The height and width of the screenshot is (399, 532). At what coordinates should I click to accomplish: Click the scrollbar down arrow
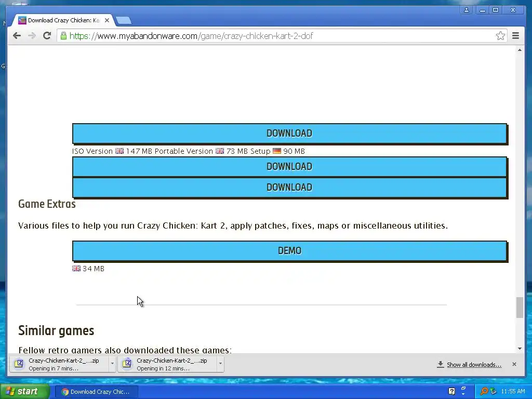[520, 349]
